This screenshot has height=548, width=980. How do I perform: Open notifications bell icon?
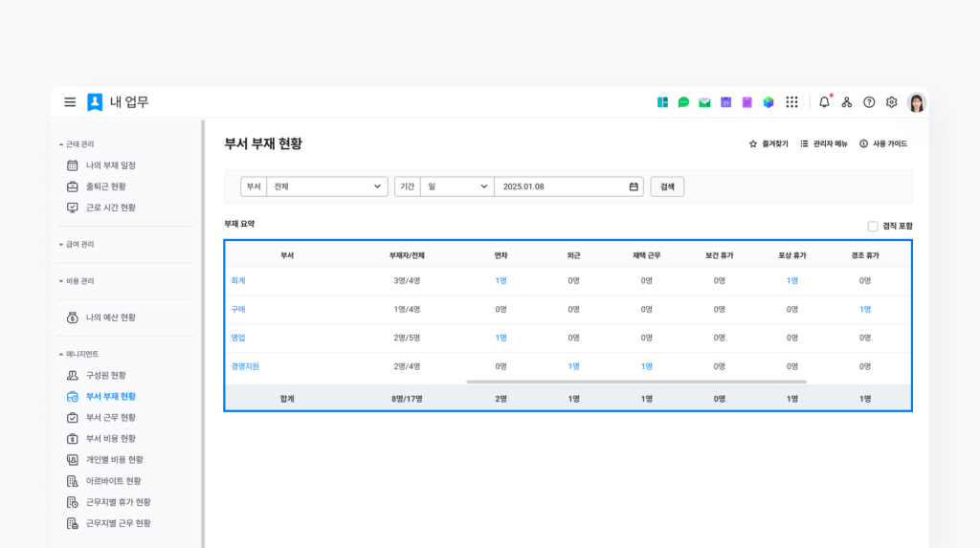point(824,101)
